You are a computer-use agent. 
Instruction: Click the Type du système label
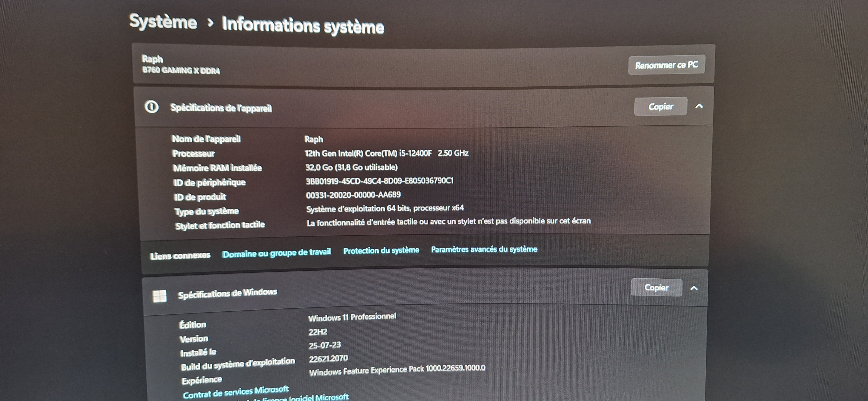click(x=207, y=211)
